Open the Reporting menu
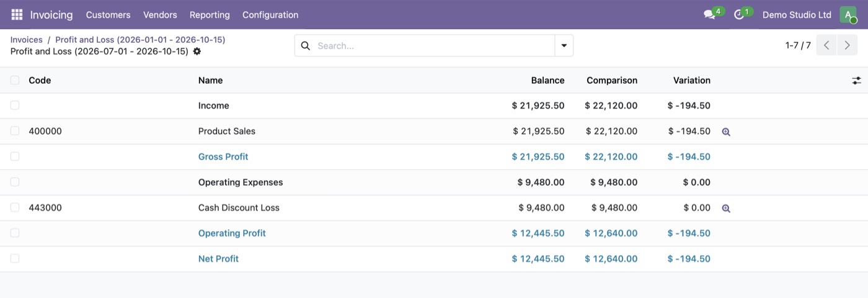Viewport: 868px width, 298px height. tap(210, 14)
